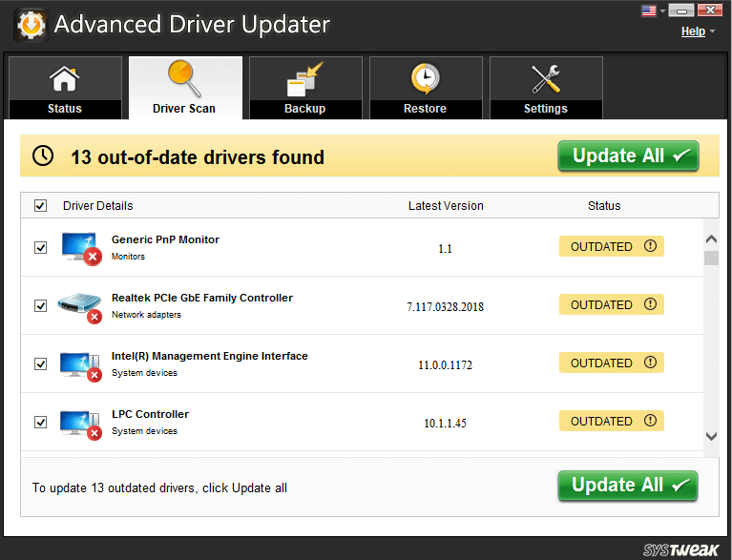
Task: Switch to the Status tab
Action: [65, 88]
